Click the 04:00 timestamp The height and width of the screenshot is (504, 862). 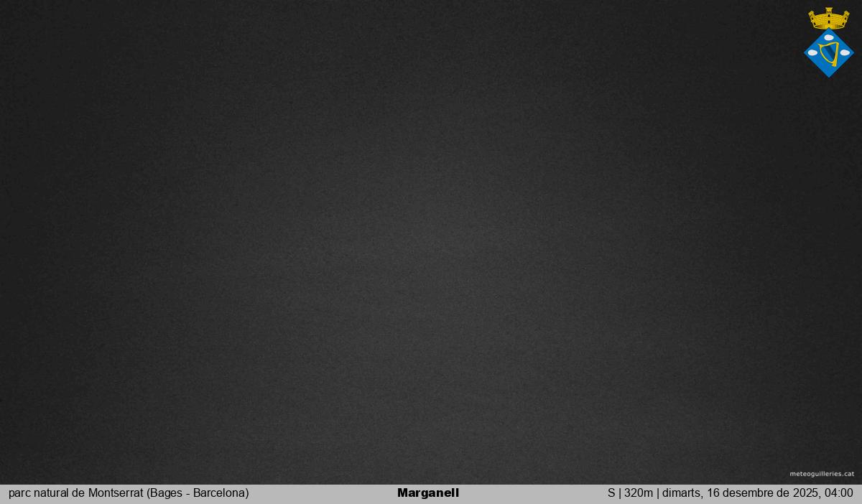(x=838, y=493)
